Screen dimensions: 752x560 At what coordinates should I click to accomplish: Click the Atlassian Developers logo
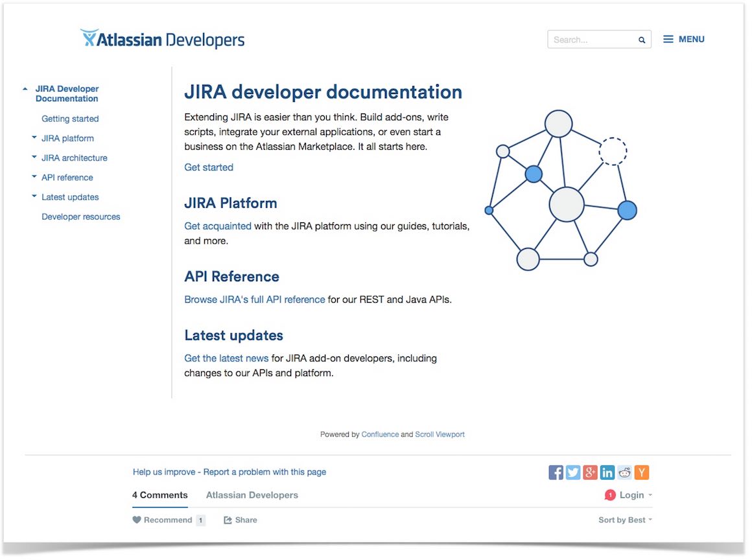point(162,39)
